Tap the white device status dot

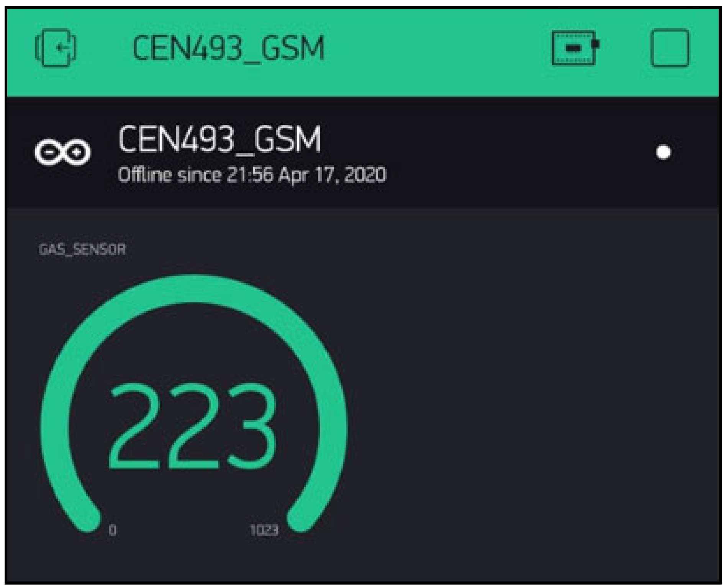tap(663, 152)
